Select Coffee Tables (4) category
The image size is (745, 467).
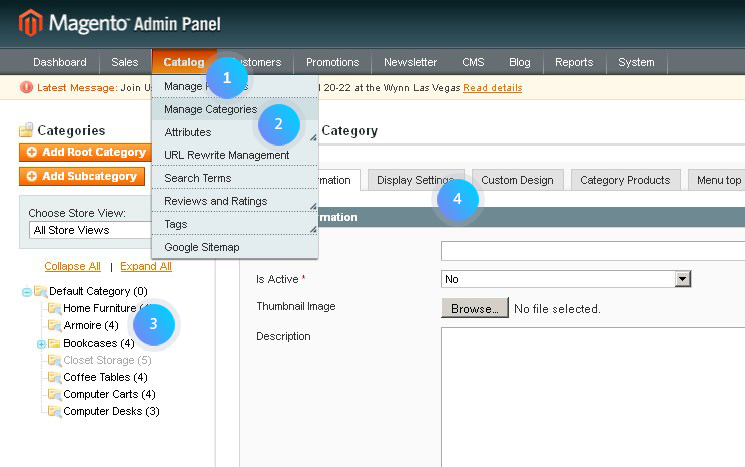click(105, 377)
